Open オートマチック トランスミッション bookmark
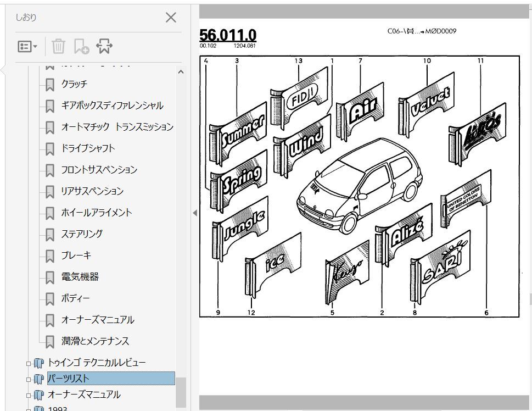 (x=117, y=127)
